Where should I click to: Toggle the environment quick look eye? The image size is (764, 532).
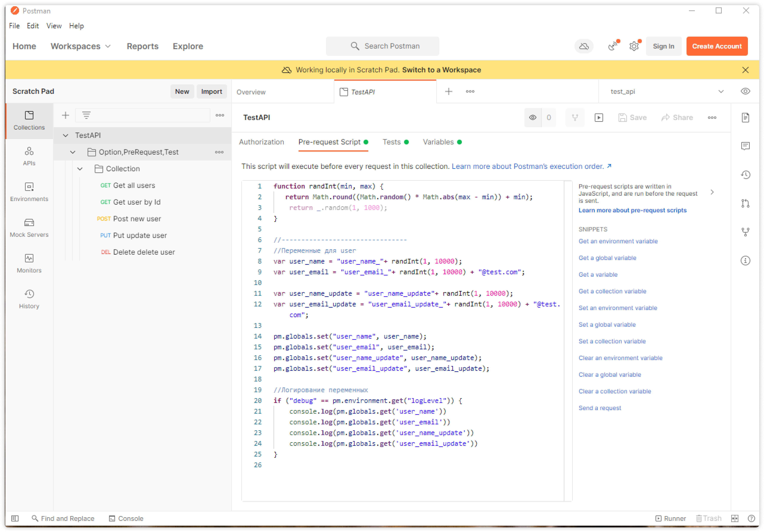point(745,91)
